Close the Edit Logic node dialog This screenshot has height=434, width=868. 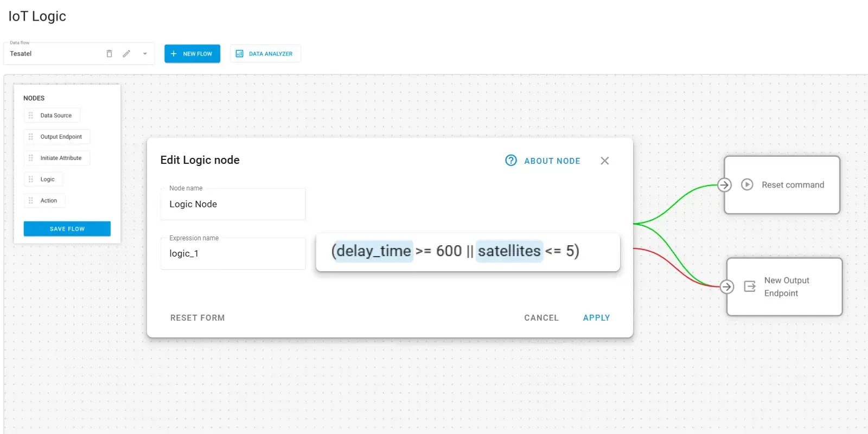[604, 161]
